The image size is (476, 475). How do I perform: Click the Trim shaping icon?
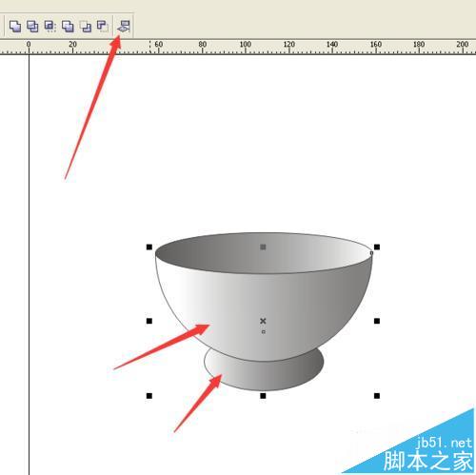coord(32,27)
